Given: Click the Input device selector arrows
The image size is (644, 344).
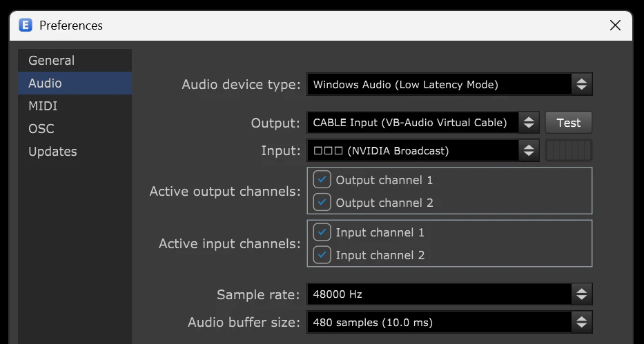Looking at the screenshot, I should [529, 150].
